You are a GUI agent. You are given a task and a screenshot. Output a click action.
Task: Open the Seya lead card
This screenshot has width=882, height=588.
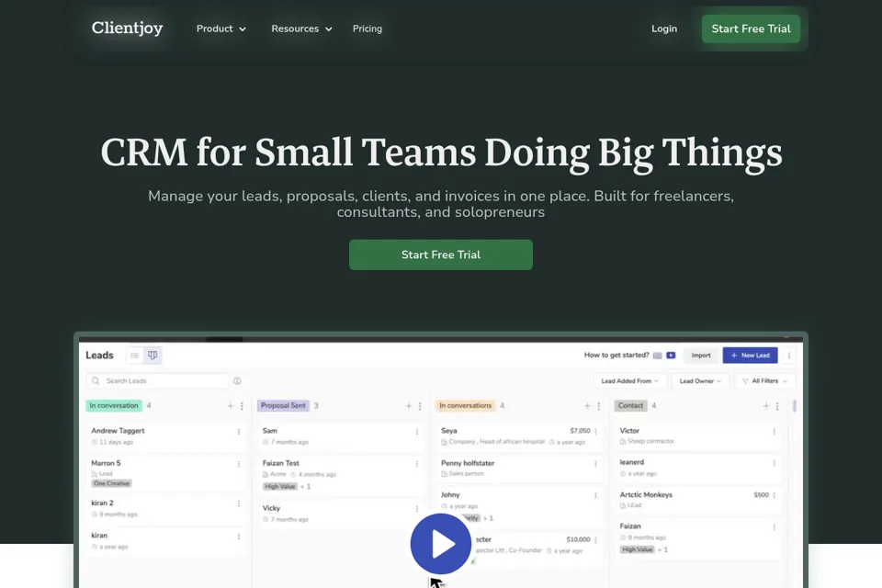coord(518,436)
